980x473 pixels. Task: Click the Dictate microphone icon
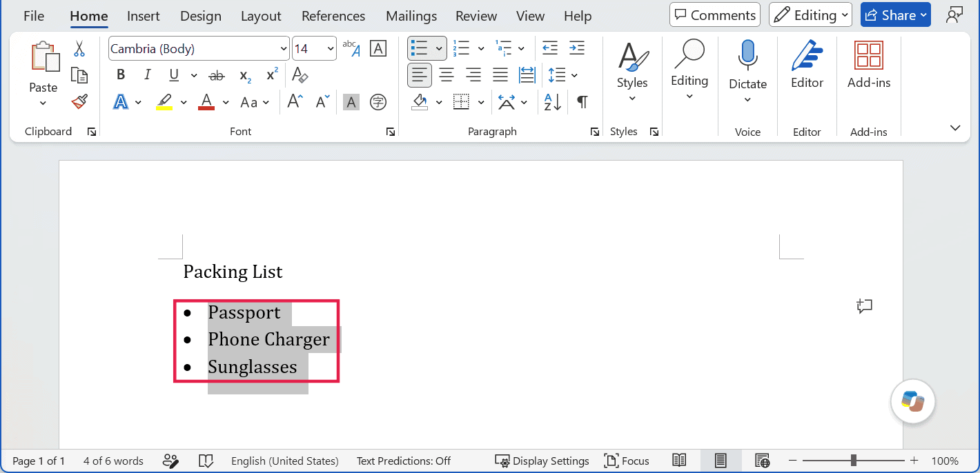[x=747, y=55]
